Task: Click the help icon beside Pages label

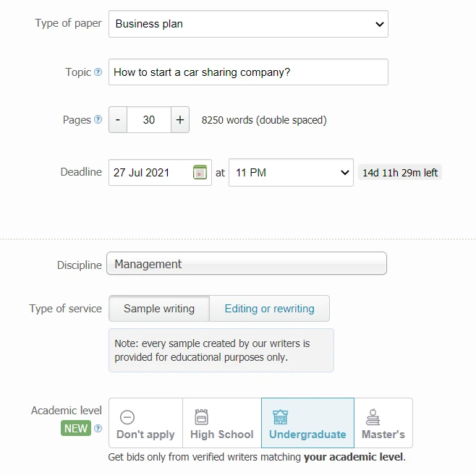Action: 98,120
